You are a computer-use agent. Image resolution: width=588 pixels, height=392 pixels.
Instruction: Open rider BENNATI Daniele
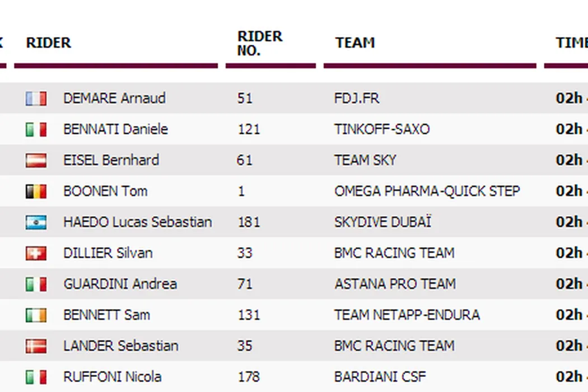(x=115, y=129)
